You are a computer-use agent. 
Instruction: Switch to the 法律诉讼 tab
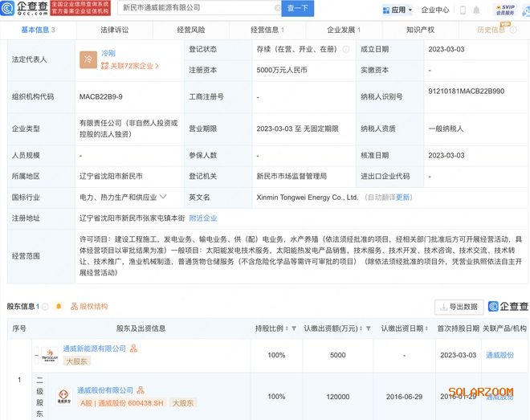115,29
